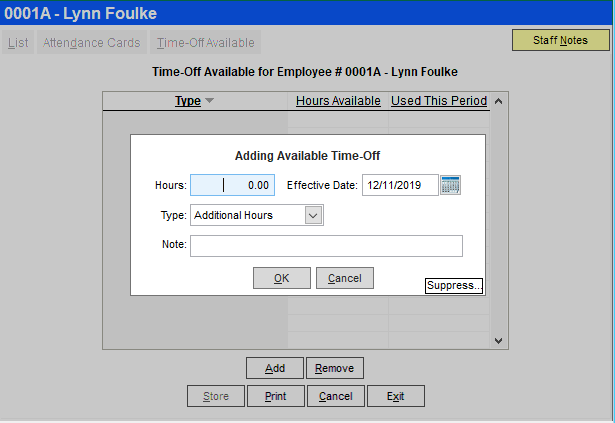Open the Effective Date calendar picker
Viewport: 615px width, 423px height.
pyautogui.click(x=450, y=185)
